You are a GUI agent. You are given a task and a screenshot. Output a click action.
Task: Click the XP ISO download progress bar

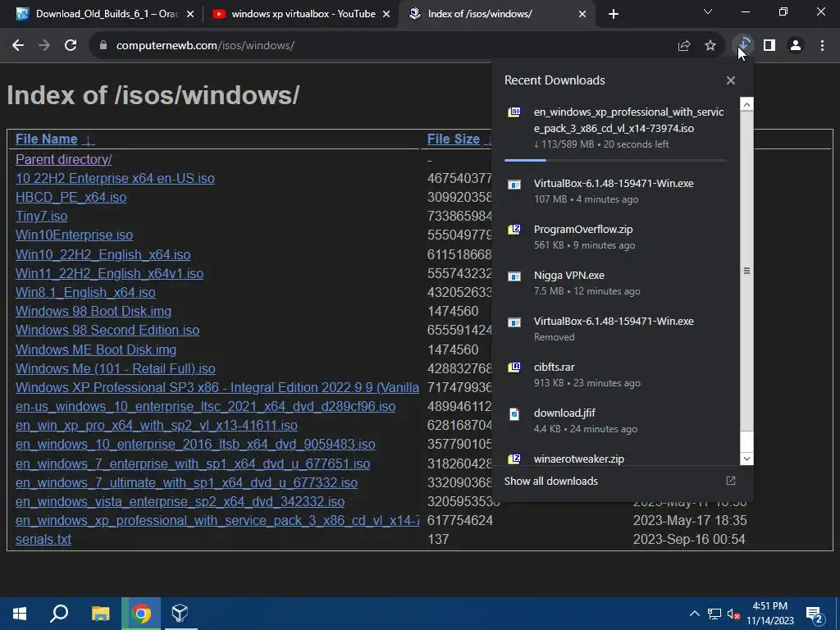tap(615, 160)
